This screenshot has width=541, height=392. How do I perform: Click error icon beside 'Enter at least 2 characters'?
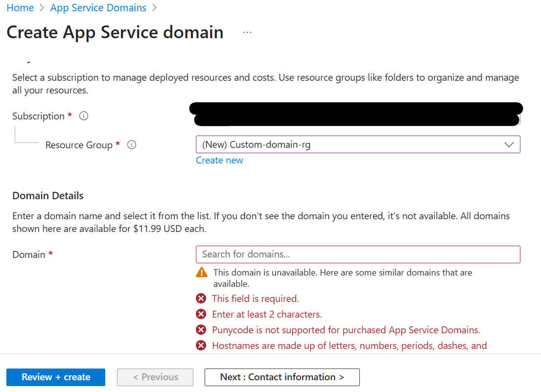pyautogui.click(x=201, y=314)
